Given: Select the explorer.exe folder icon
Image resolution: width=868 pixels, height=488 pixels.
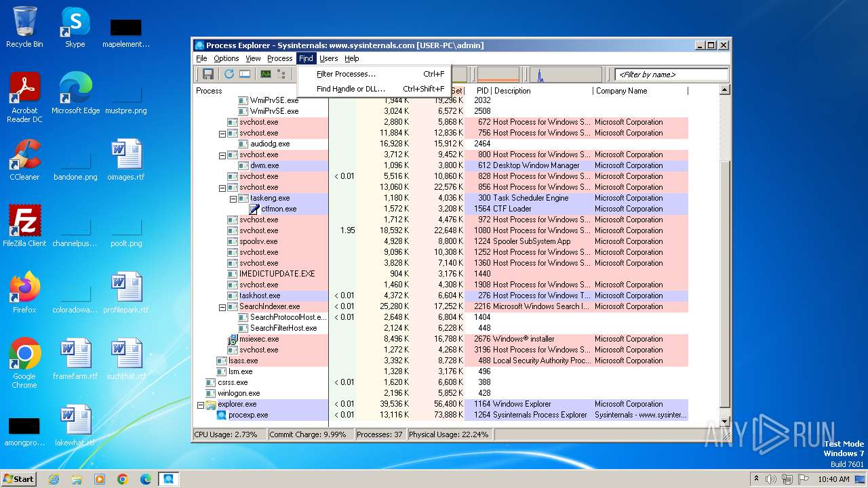Looking at the screenshot, I should [211, 404].
